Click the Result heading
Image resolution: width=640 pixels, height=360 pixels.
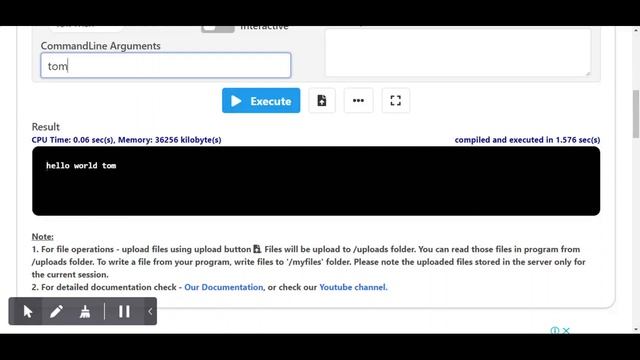pos(46,127)
